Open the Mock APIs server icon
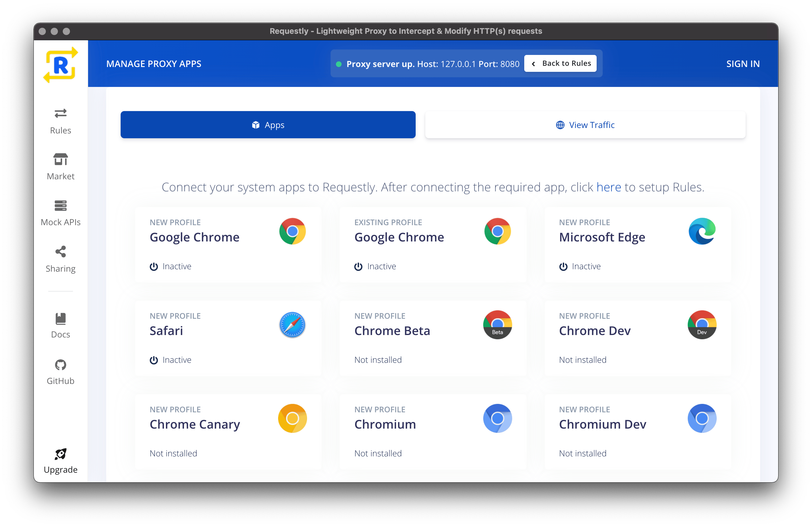 point(61,206)
